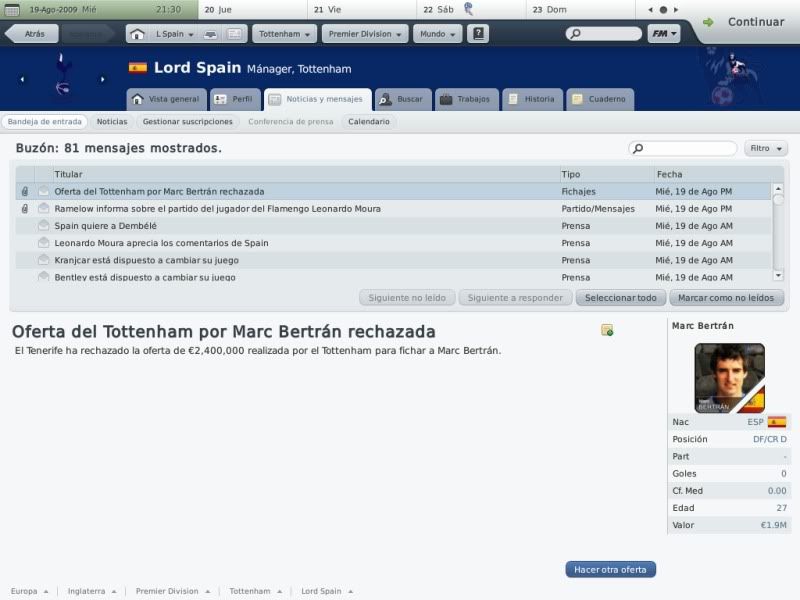Click the top global search field
This screenshot has height=600, width=800.
[604, 34]
